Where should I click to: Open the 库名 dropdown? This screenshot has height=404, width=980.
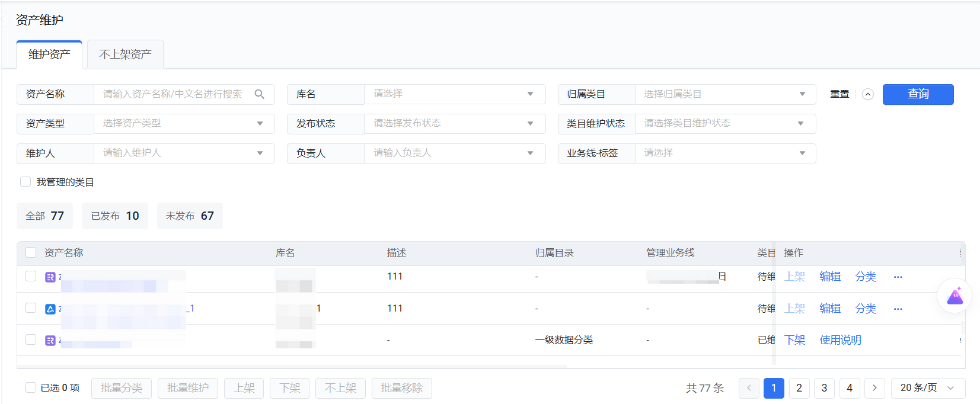pos(455,94)
